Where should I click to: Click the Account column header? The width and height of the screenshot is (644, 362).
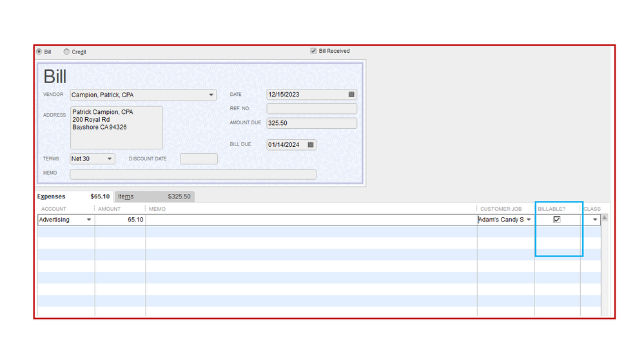pos(54,209)
